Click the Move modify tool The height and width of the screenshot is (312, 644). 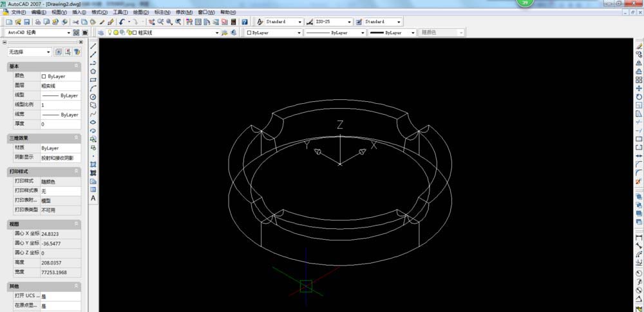click(x=639, y=88)
